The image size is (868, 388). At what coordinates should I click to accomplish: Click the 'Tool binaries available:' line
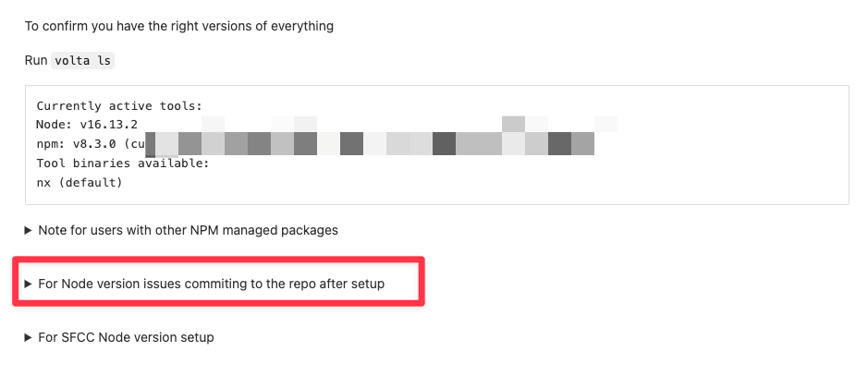coord(123,164)
